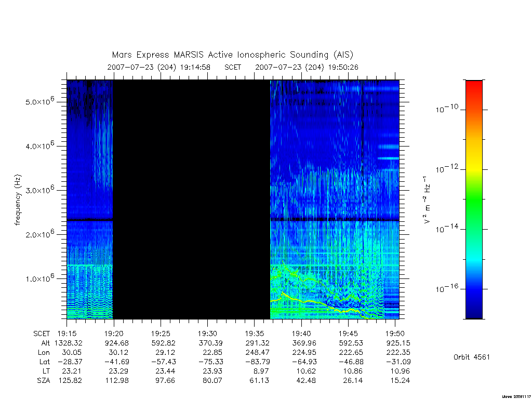Image resolution: width=532 pixels, height=399 pixels.
Task: Click the dark horizontal line near 2.3 MHz
Action: (233, 220)
